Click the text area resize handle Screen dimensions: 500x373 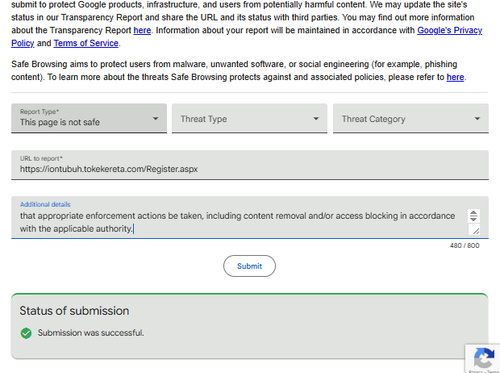(475, 230)
